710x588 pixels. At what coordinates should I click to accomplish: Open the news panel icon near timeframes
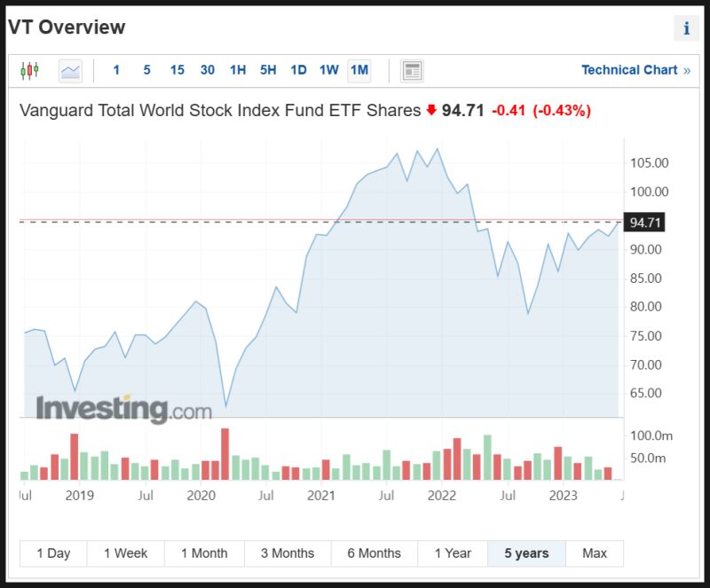(x=412, y=69)
